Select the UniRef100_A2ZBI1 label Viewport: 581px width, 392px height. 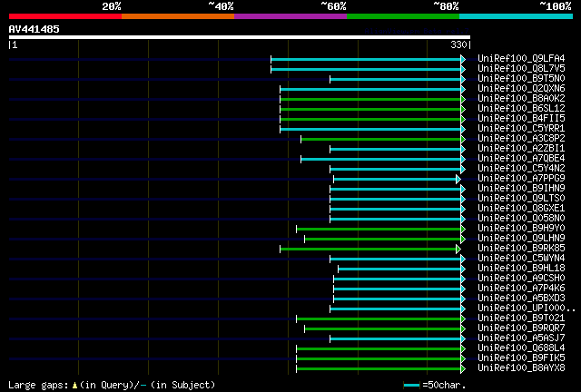pos(521,149)
